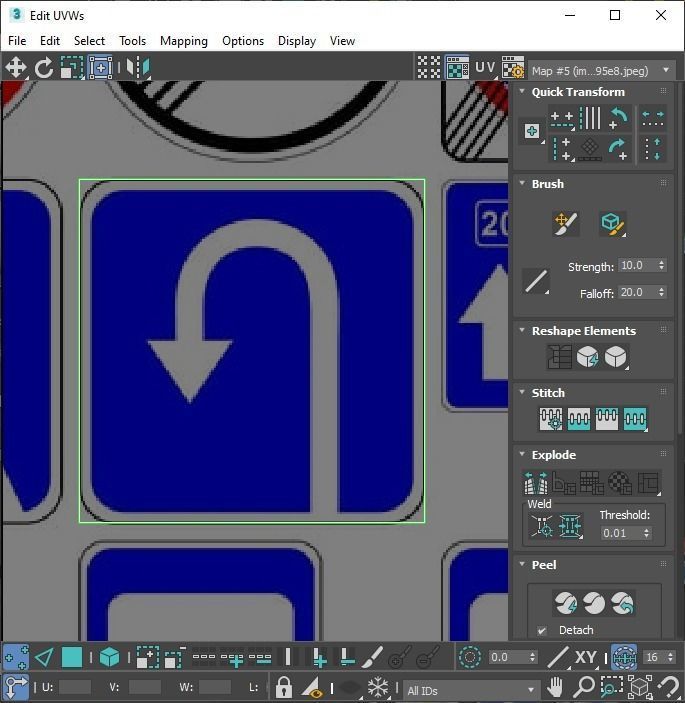Select the Scale subobjects tool
The width and height of the screenshot is (685, 703).
[x=72, y=68]
